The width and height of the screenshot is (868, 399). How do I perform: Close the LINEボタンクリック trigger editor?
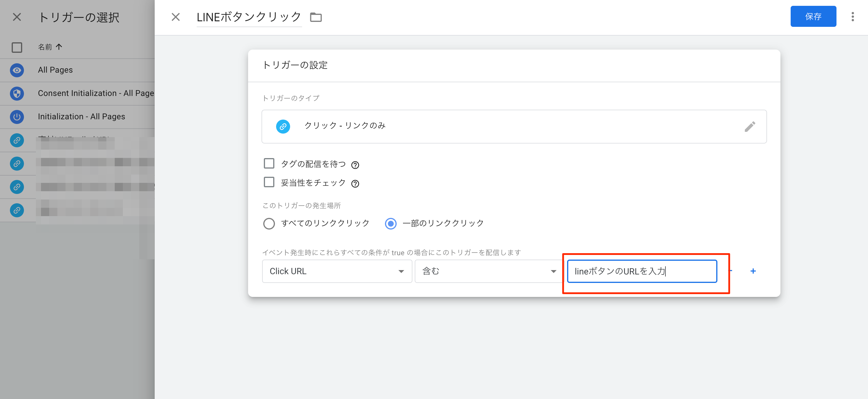175,17
